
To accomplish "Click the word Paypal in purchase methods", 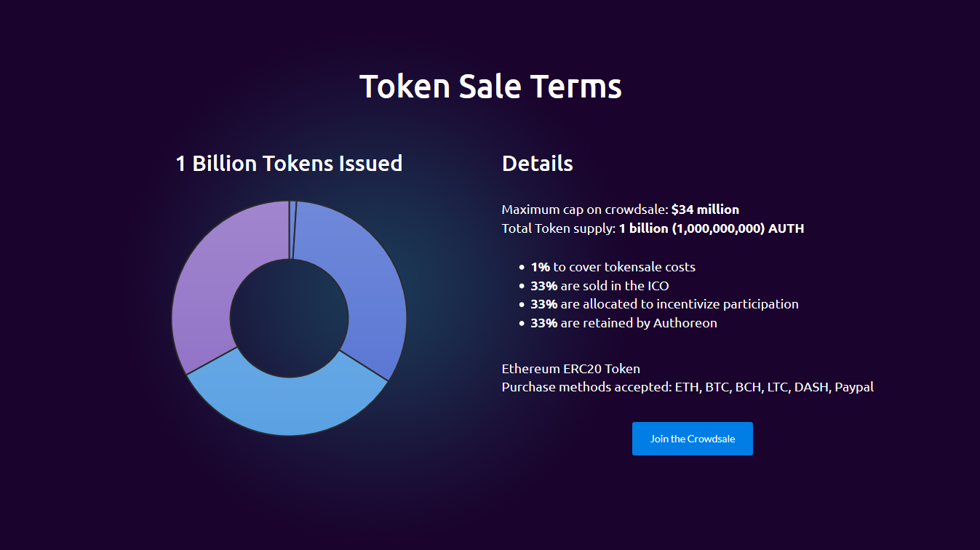I will 854,387.
